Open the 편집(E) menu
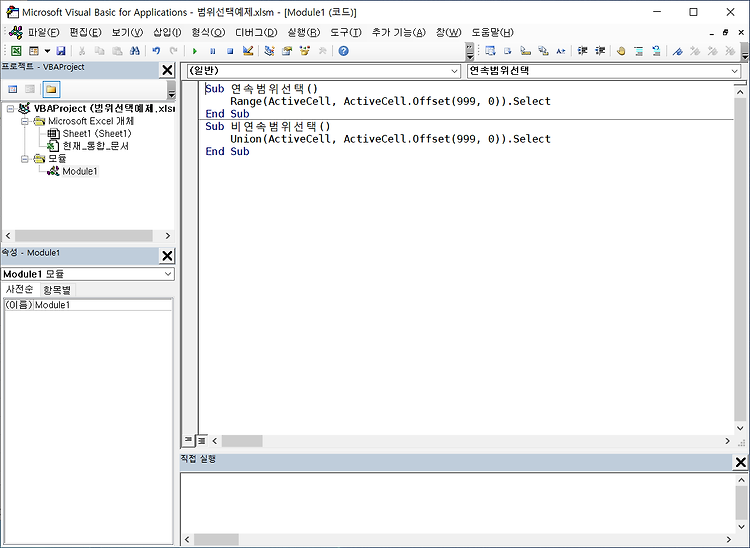Viewport: 750px width, 548px height. click(x=86, y=33)
